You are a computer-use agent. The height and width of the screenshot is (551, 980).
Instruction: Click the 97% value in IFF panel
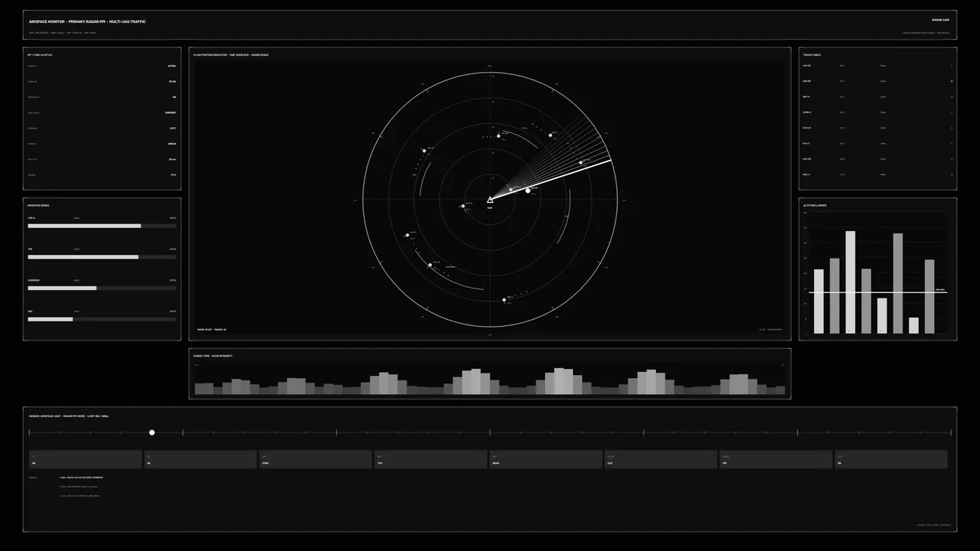tap(174, 174)
